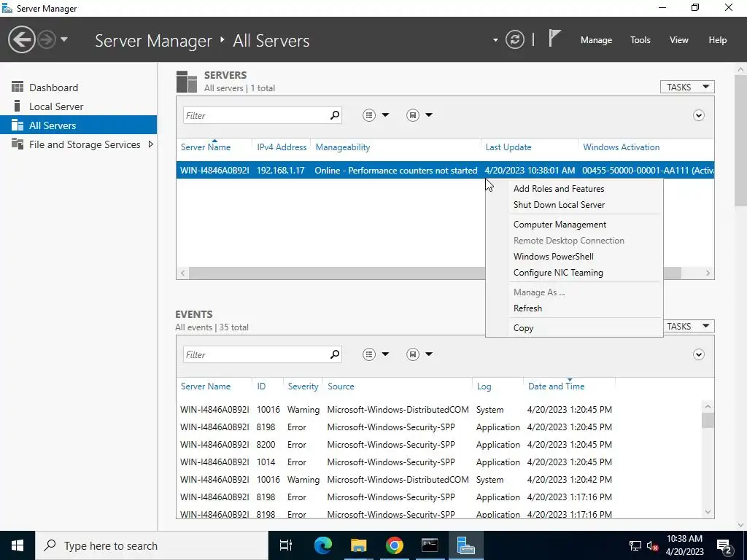Click Servers save query icon

pyautogui.click(x=413, y=115)
